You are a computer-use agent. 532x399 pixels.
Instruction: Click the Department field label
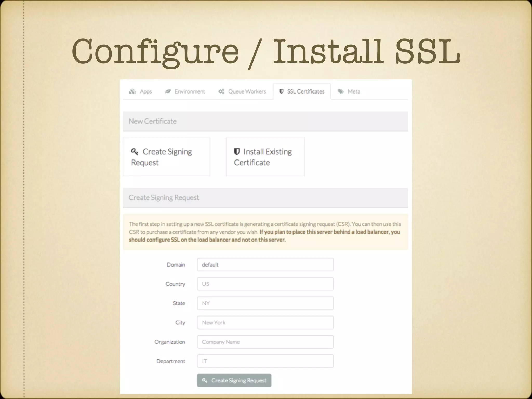[x=171, y=361]
